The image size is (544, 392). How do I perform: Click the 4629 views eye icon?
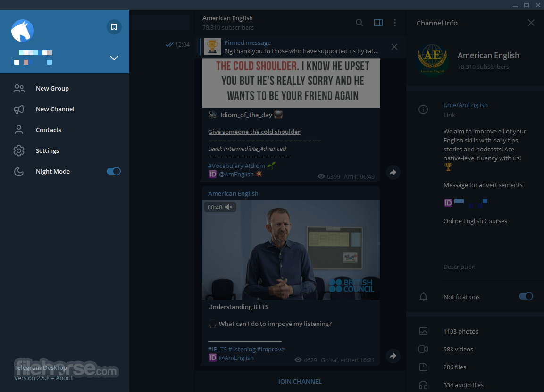pos(298,360)
